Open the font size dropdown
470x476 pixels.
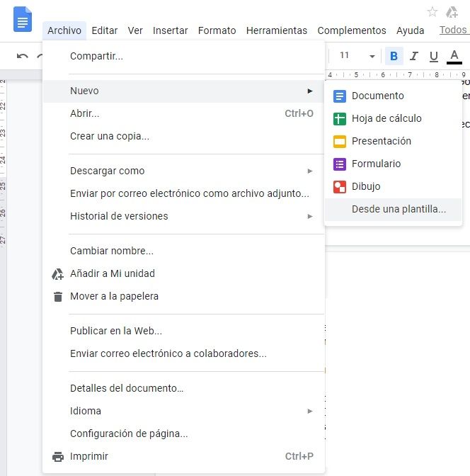tap(357, 56)
